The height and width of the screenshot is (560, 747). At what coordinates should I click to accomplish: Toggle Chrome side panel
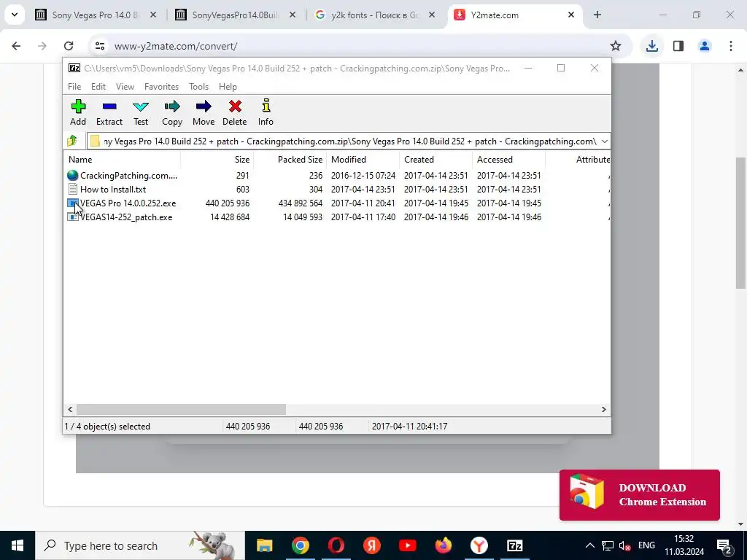click(x=678, y=46)
